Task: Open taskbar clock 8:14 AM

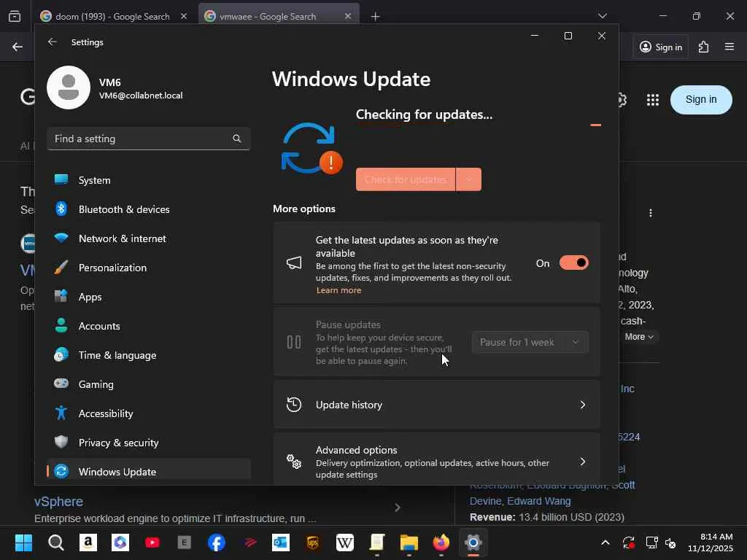Action: [x=710, y=542]
